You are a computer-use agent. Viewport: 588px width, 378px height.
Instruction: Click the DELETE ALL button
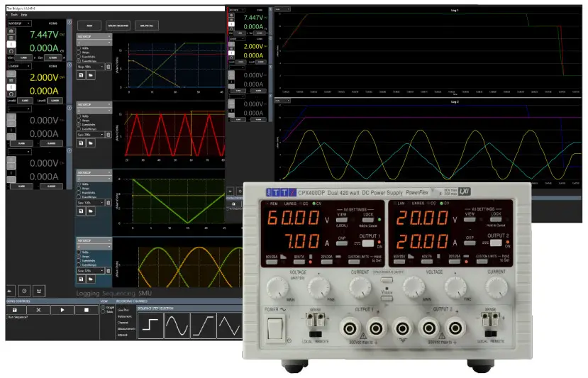point(147,26)
